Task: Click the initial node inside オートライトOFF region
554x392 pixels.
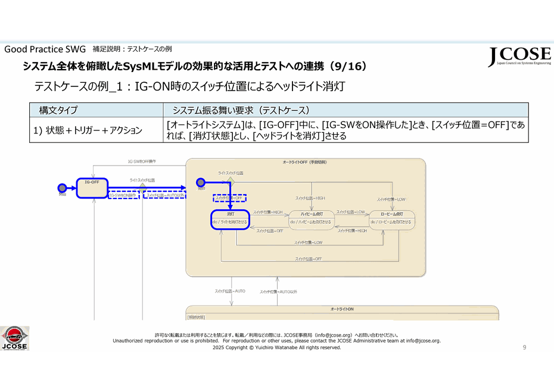Action: (201, 182)
